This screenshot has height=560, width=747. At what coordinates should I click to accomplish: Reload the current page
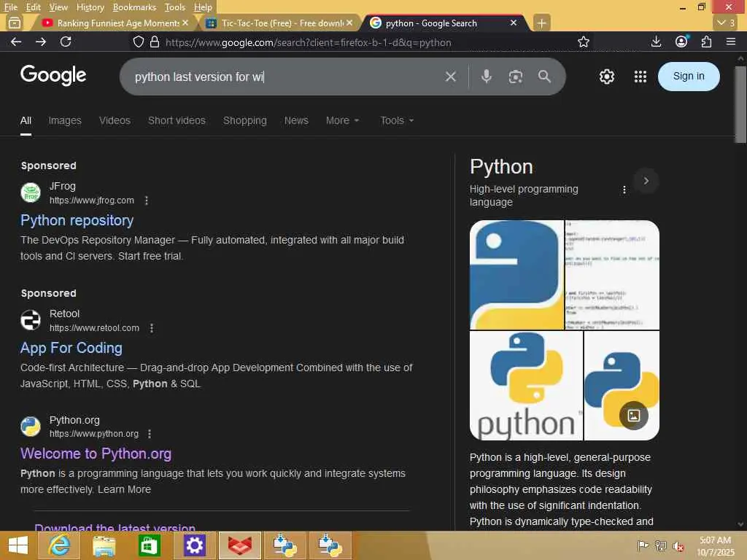[x=66, y=42]
